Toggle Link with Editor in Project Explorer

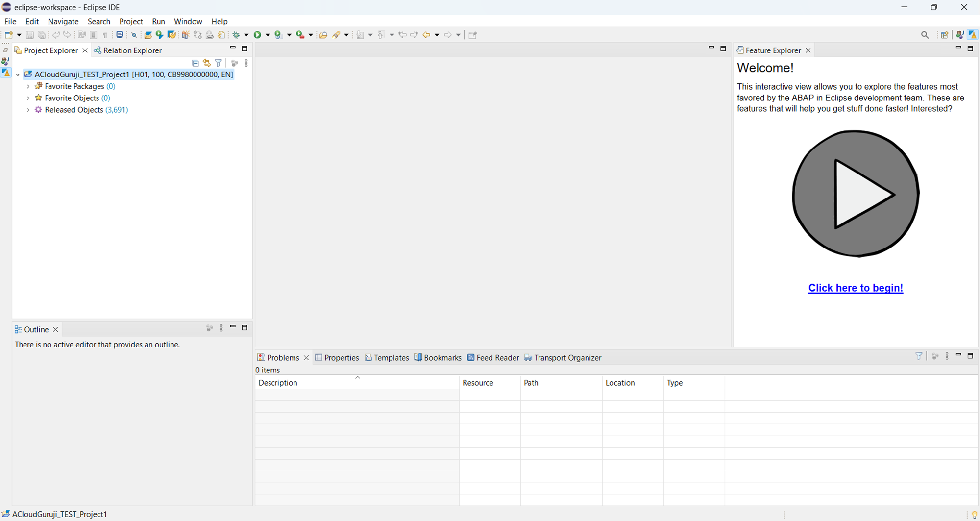207,63
